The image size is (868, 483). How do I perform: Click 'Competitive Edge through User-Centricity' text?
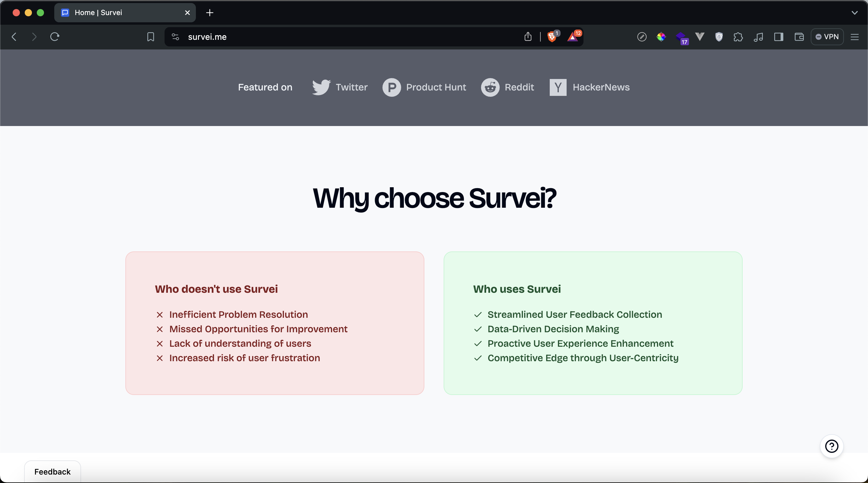click(583, 358)
